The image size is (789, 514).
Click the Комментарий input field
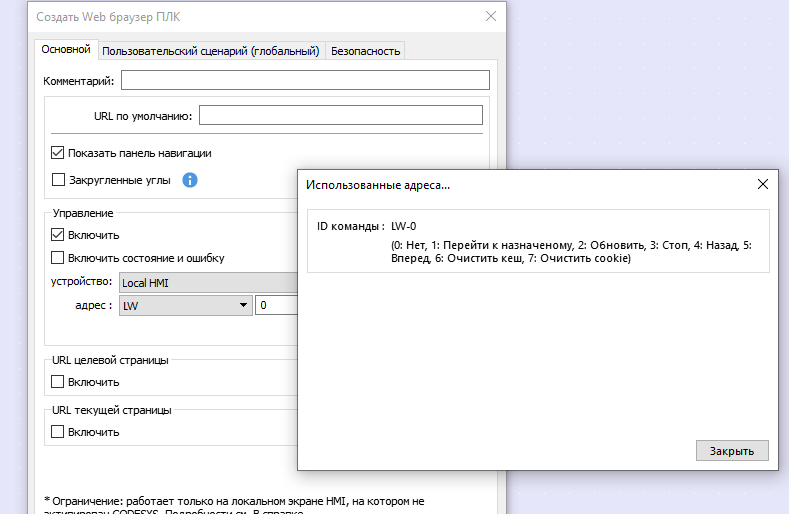[305, 80]
